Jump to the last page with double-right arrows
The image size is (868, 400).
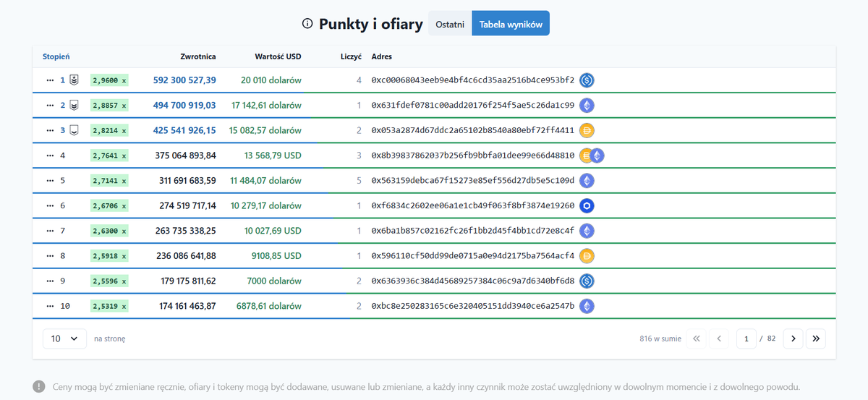(x=816, y=339)
